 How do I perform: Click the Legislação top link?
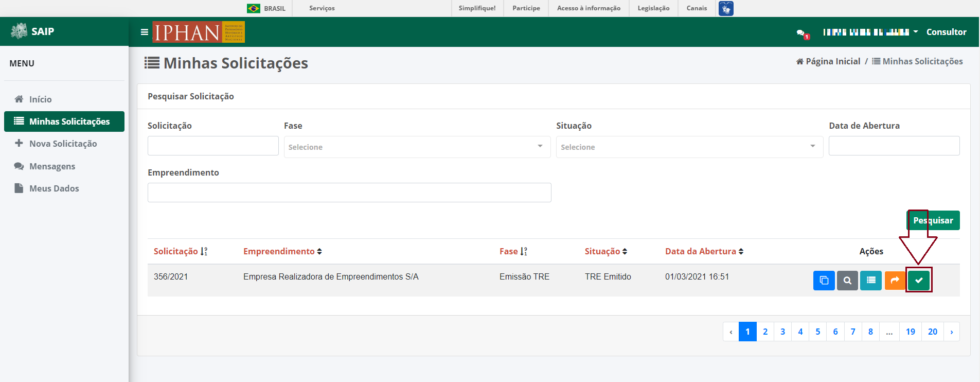(653, 8)
